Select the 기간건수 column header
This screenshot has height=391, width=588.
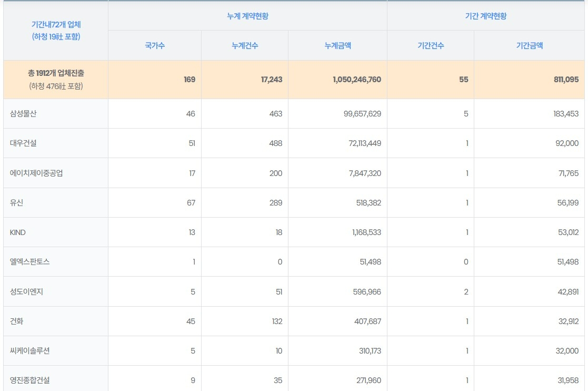(430, 45)
